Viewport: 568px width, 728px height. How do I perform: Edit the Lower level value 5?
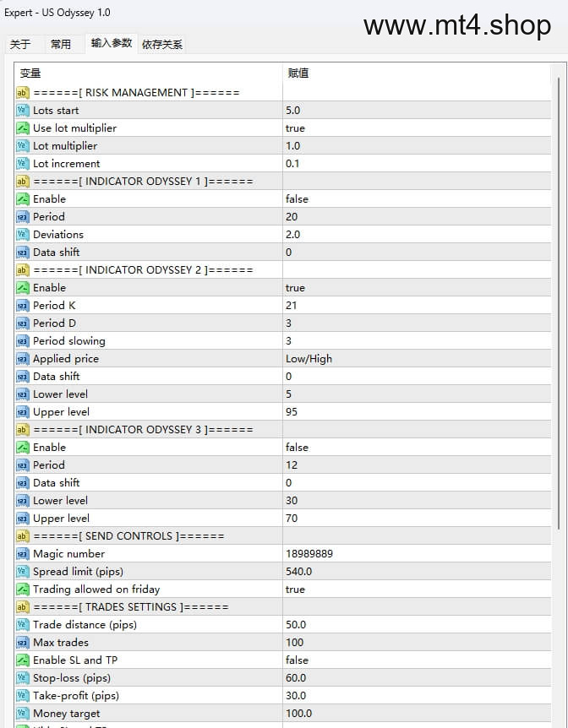pos(417,394)
